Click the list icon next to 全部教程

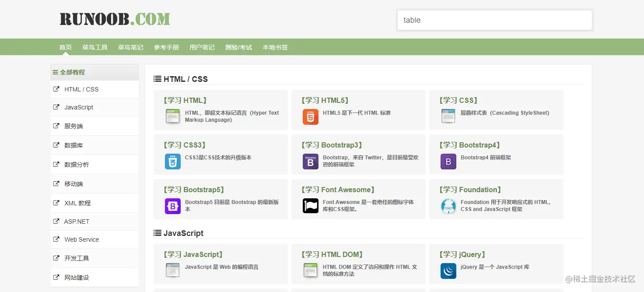point(56,72)
